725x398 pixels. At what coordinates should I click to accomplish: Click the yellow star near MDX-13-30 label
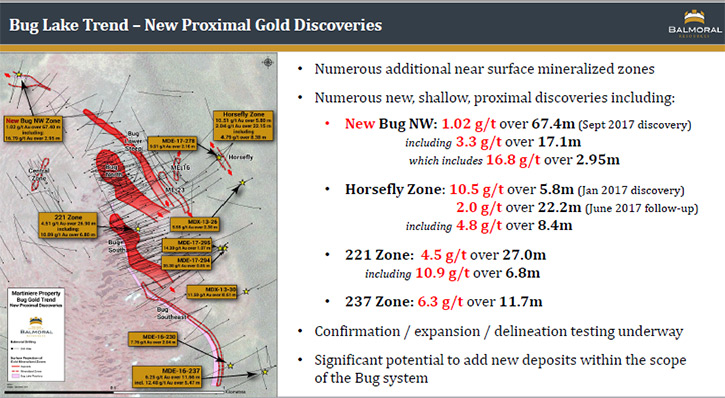click(246, 292)
